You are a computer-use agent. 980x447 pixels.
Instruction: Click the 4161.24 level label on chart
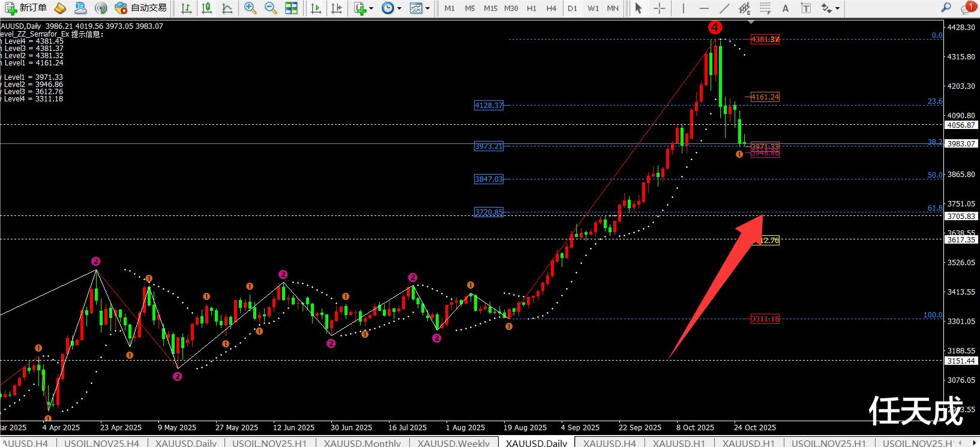[x=765, y=97]
